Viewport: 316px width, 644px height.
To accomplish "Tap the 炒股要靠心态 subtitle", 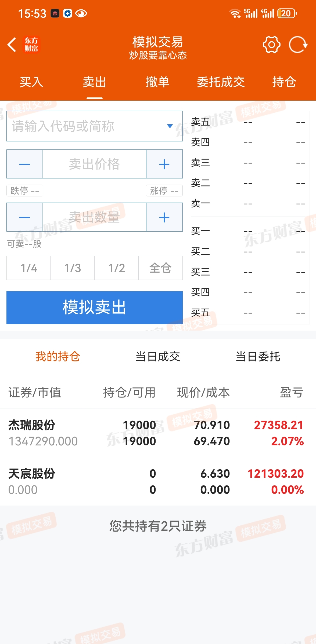I will click(158, 55).
